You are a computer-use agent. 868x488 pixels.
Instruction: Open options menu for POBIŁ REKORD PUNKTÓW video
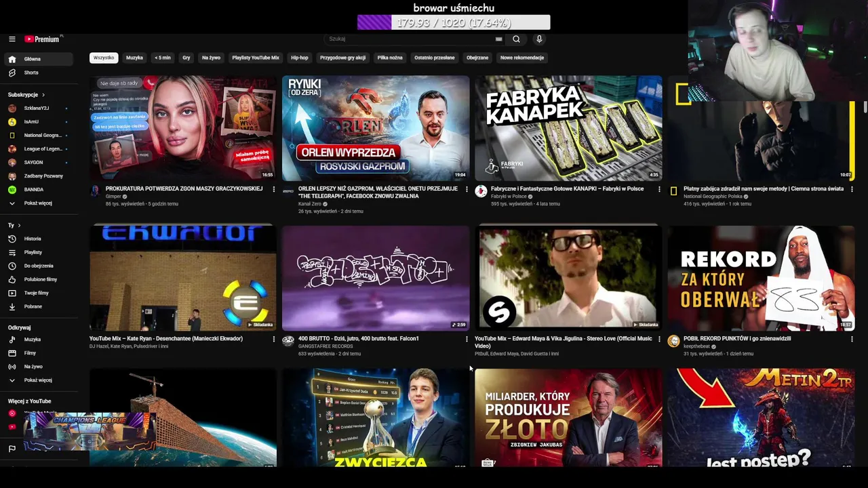(x=852, y=339)
